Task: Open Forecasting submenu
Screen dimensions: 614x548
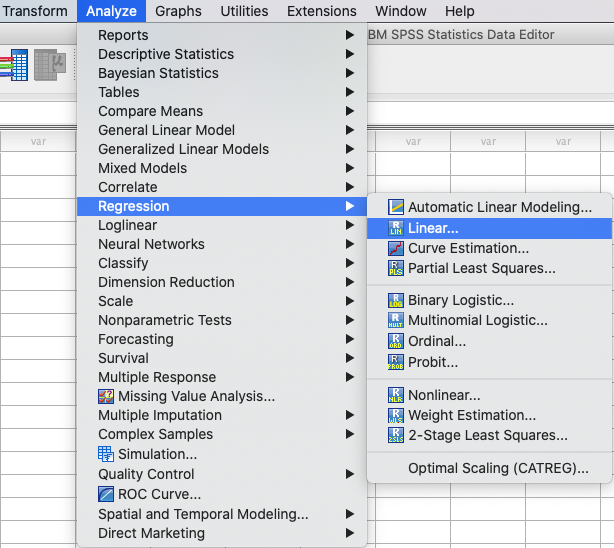Action: coord(222,339)
